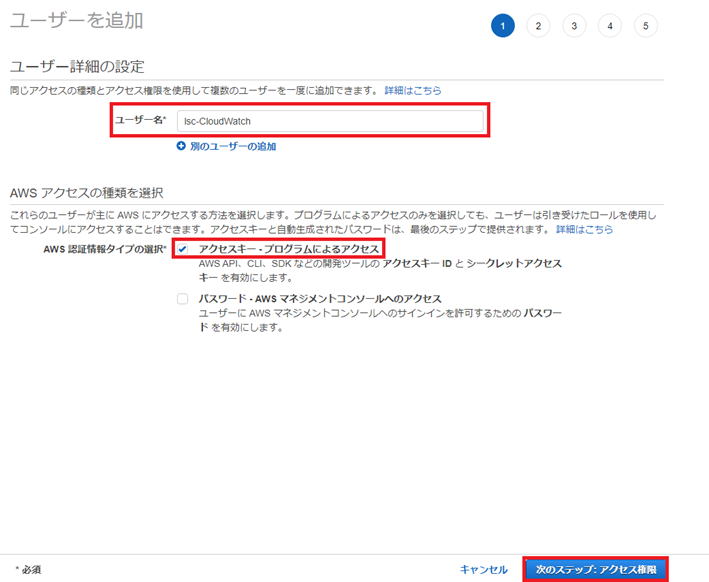The width and height of the screenshot is (709, 582).
Task: Select step 1 circle indicator
Action: tap(503, 26)
